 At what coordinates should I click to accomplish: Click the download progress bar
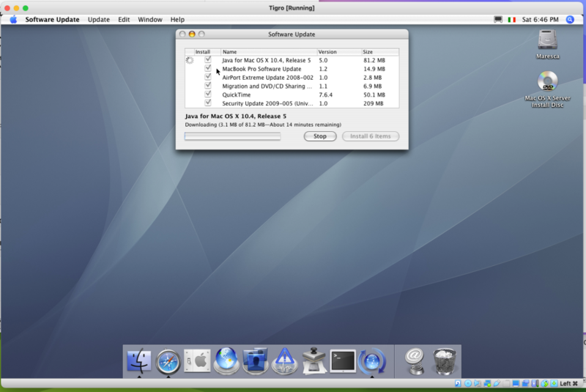(x=232, y=136)
